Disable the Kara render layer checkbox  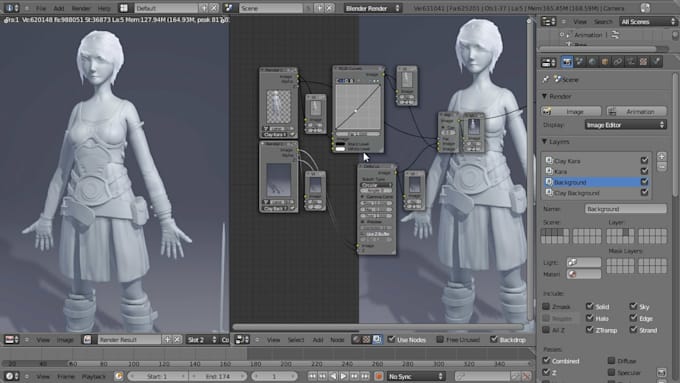(644, 171)
